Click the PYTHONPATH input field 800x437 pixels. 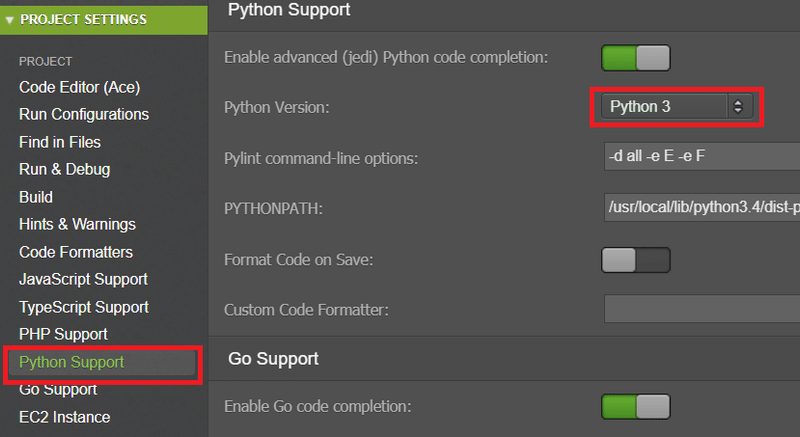700,208
